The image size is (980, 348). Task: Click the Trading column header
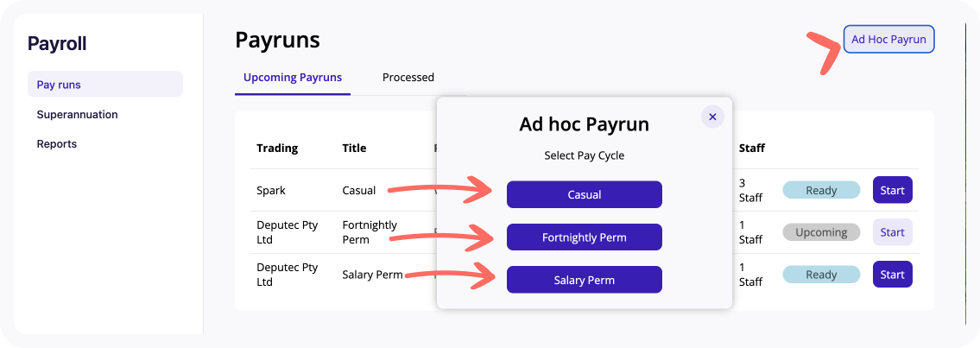277,148
